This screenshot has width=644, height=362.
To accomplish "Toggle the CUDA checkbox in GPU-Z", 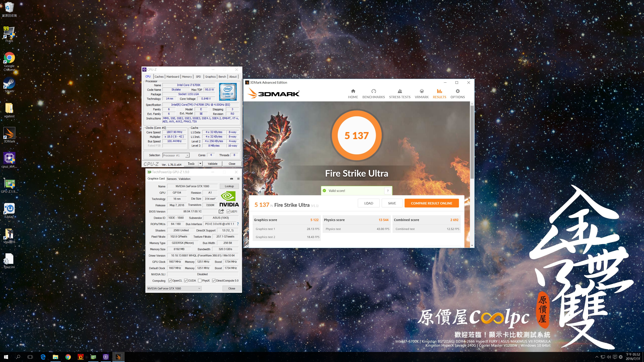I will [x=186, y=281].
